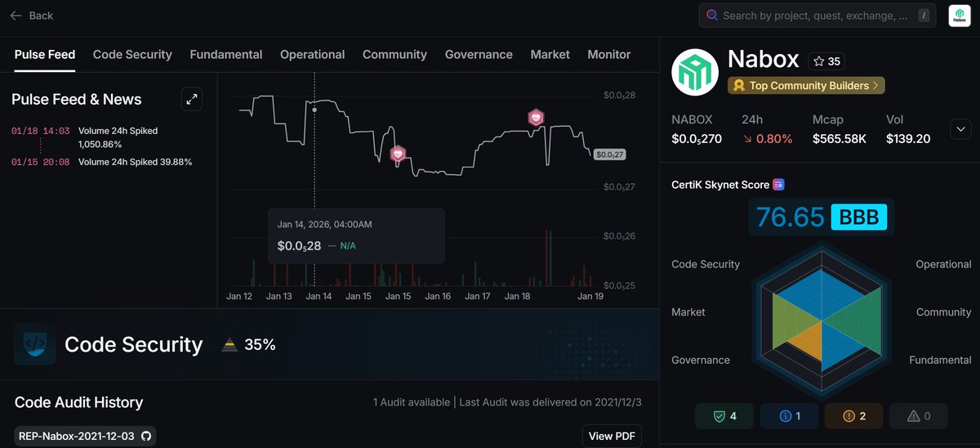This screenshot has width=980, height=448.
Task: Click the Mcap $565.58K value
Action: click(840, 139)
